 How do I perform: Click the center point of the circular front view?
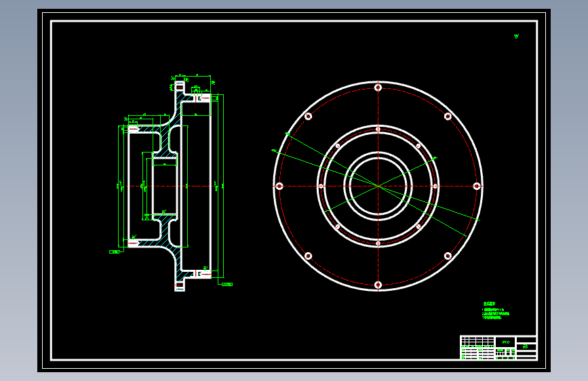[x=378, y=186]
